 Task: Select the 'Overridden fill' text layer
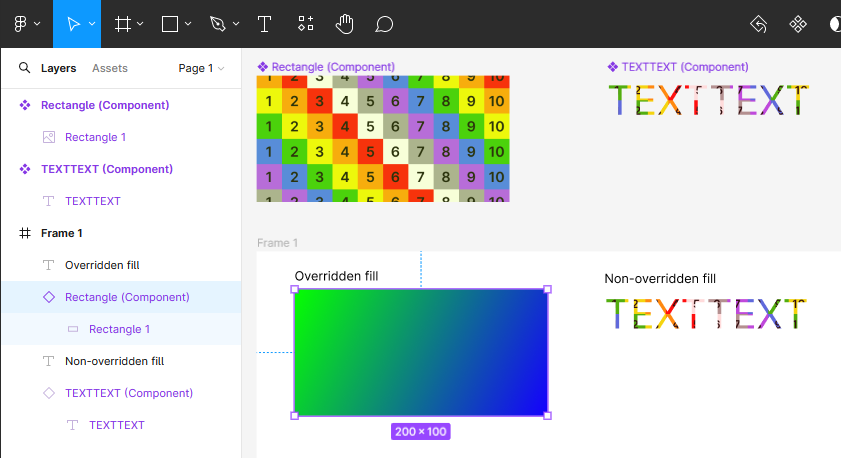click(102, 265)
